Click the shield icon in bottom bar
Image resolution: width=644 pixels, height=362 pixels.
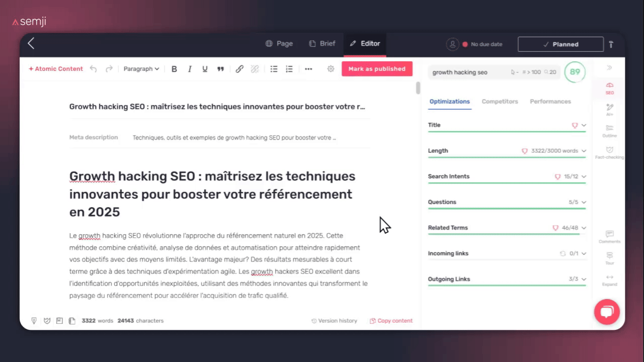(47, 321)
